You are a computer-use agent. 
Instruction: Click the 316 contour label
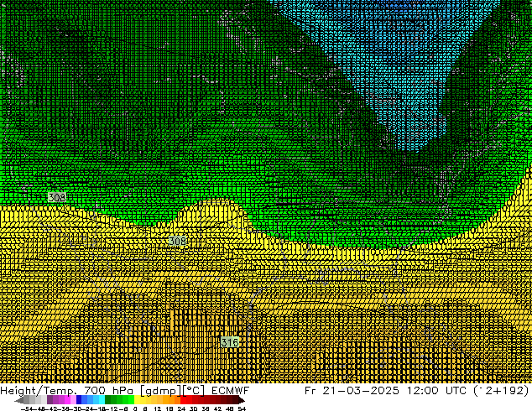tap(230, 342)
